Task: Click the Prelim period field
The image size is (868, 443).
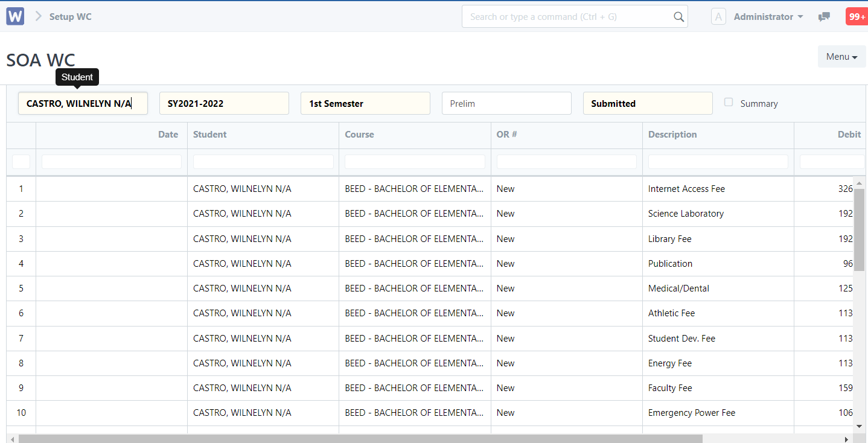Action: [506, 103]
